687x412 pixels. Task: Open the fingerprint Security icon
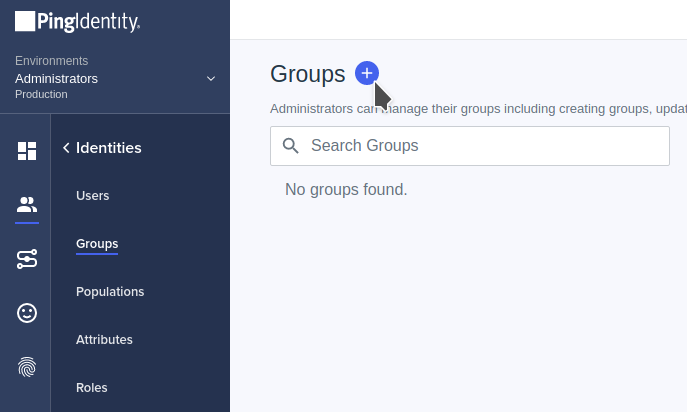[x=27, y=367]
